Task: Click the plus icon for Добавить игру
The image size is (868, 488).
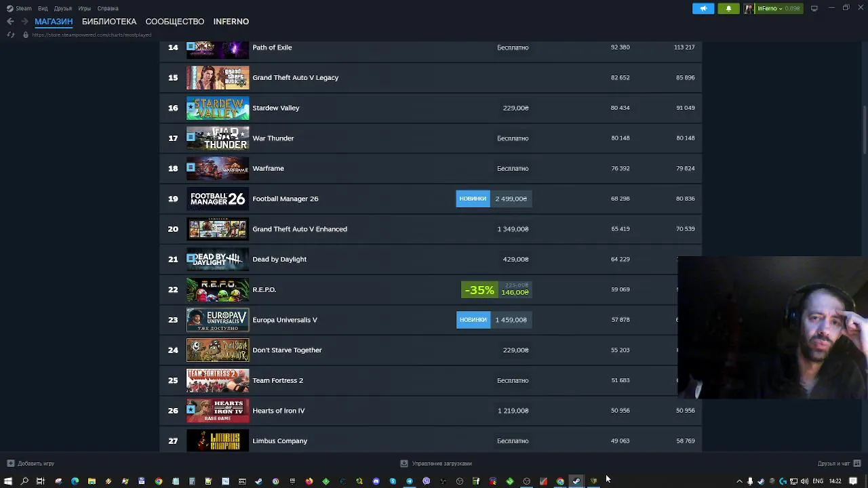Action: 10,464
